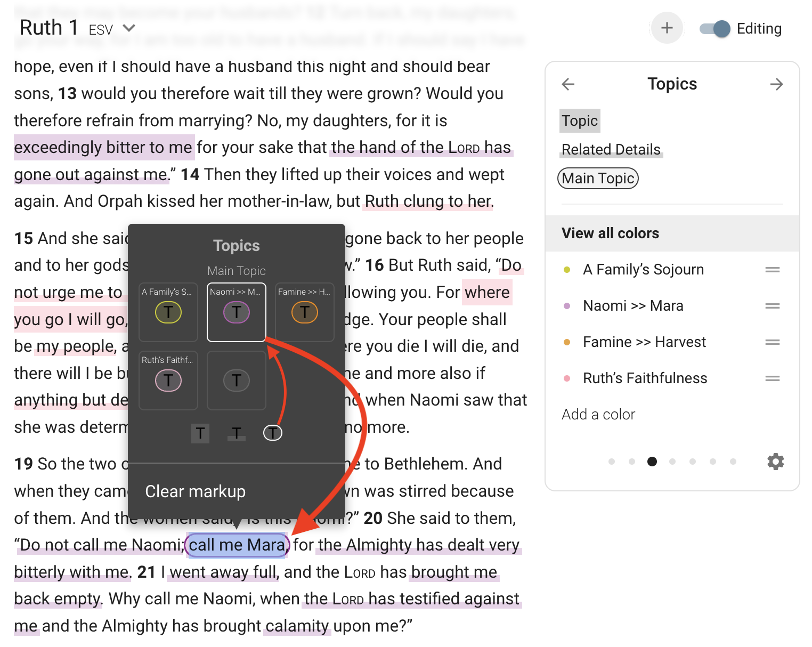Go to next panel with right arrow

[x=776, y=84]
